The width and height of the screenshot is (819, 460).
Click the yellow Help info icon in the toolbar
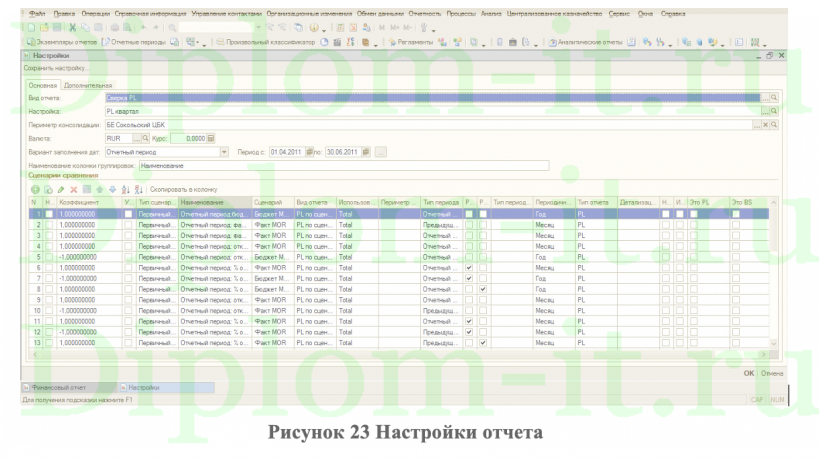314,28
